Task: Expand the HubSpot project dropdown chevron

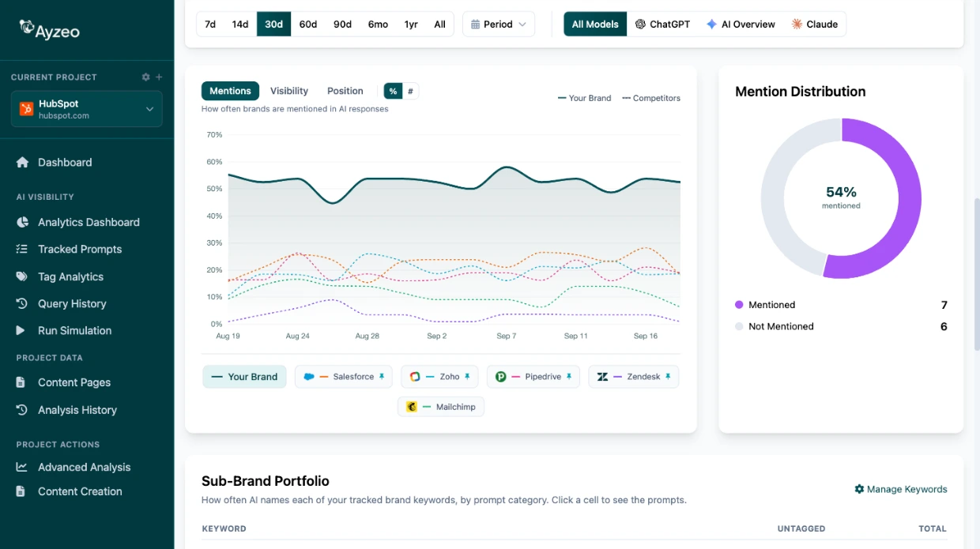Action: [149, 109]
